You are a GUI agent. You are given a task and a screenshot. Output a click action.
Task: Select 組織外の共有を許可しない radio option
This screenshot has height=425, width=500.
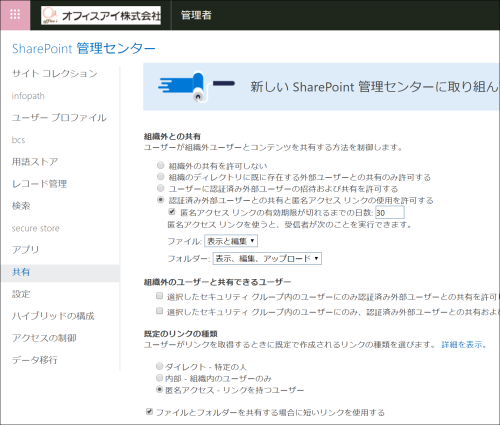coord(161,165)
